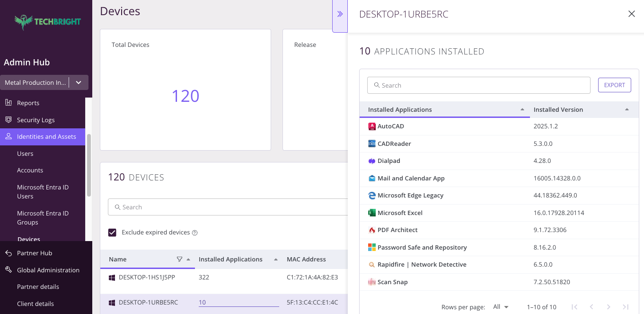
Task: Click the applications Search field
Action: click(x=479, y=85)
